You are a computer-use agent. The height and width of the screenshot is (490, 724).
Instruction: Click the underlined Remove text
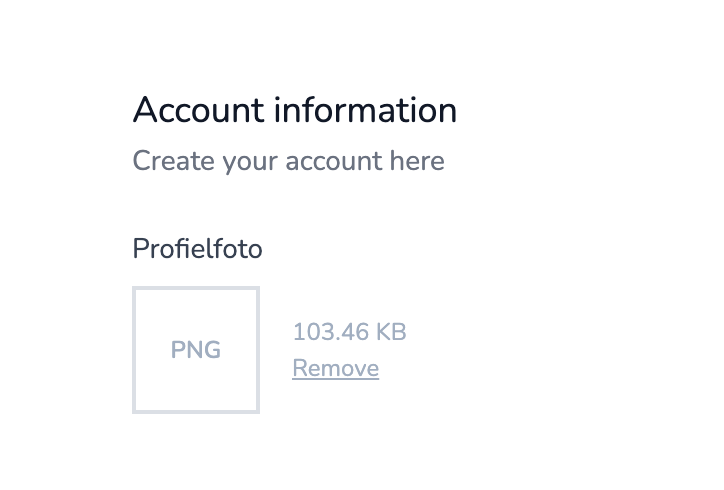point(335,369)
